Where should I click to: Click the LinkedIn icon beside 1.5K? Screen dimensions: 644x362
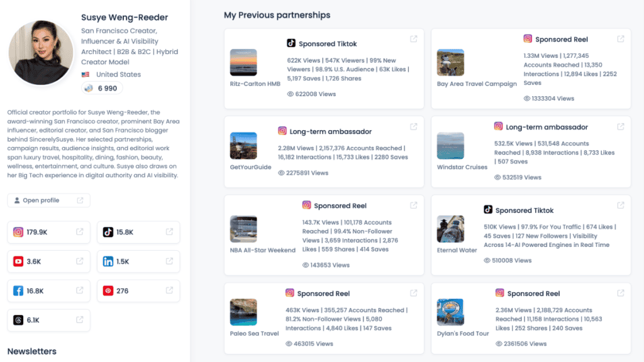[108, 261]
